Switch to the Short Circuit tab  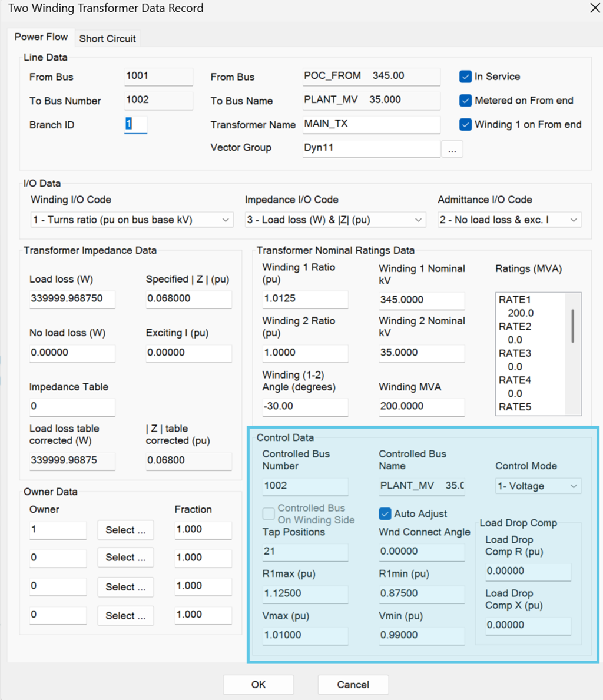(x=107, y=38)
